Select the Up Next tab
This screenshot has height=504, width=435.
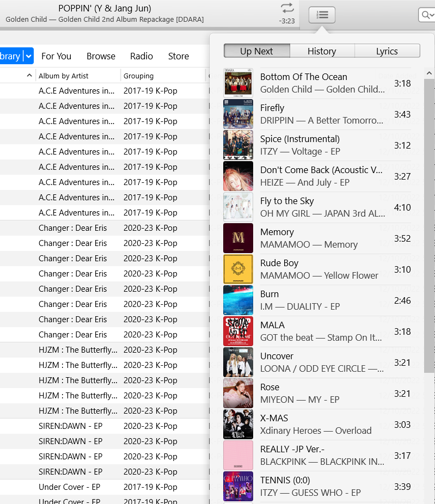256,51
